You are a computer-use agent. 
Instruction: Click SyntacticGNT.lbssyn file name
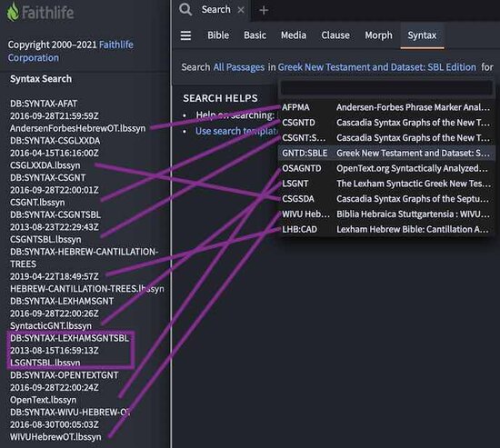click(x=51, y=326)
